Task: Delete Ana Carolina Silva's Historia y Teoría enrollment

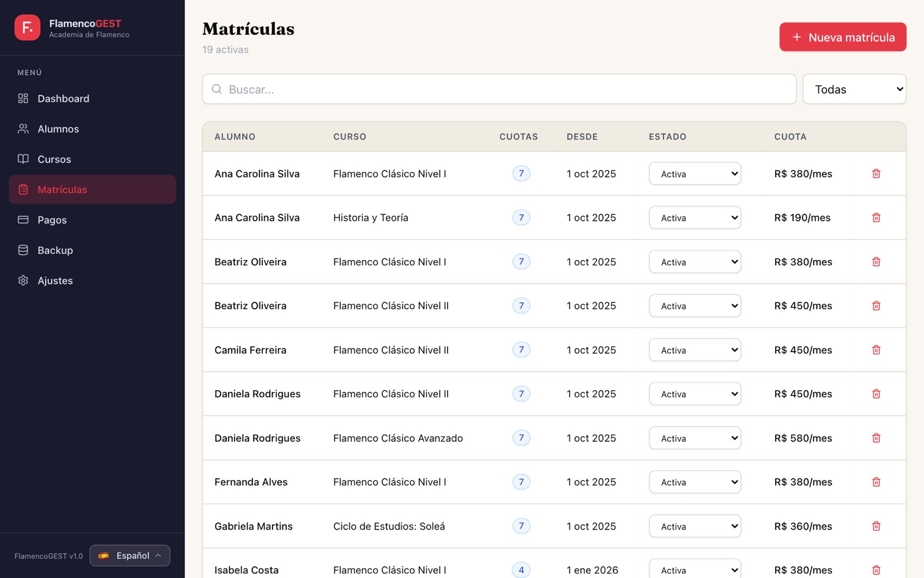Action: (x=876, y=217)
